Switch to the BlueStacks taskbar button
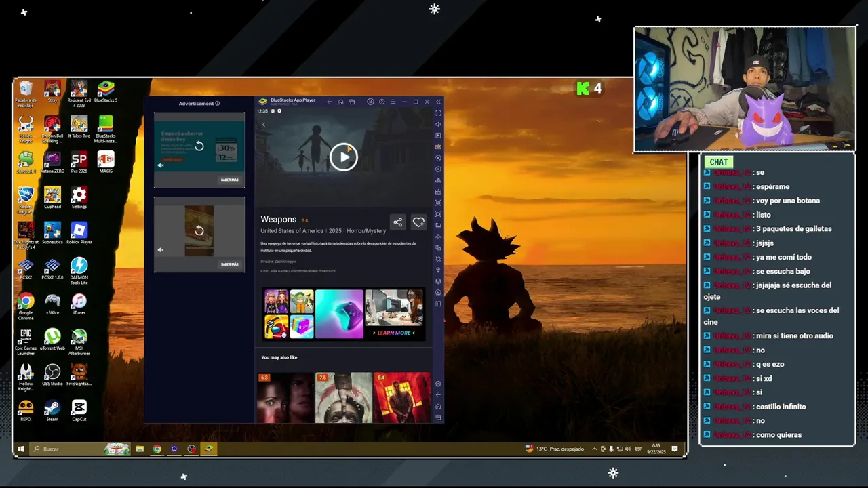The height and width of the screenshot is (488, 868). (209, 449)
